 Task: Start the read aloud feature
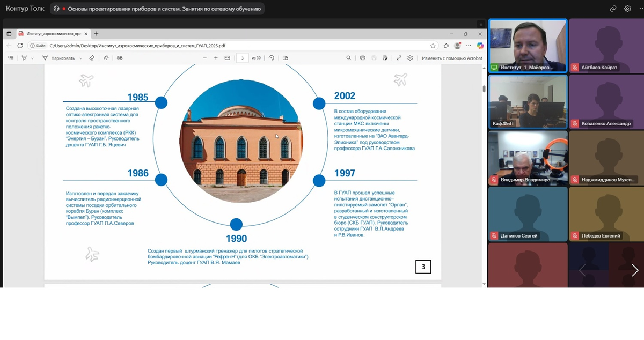106,58
